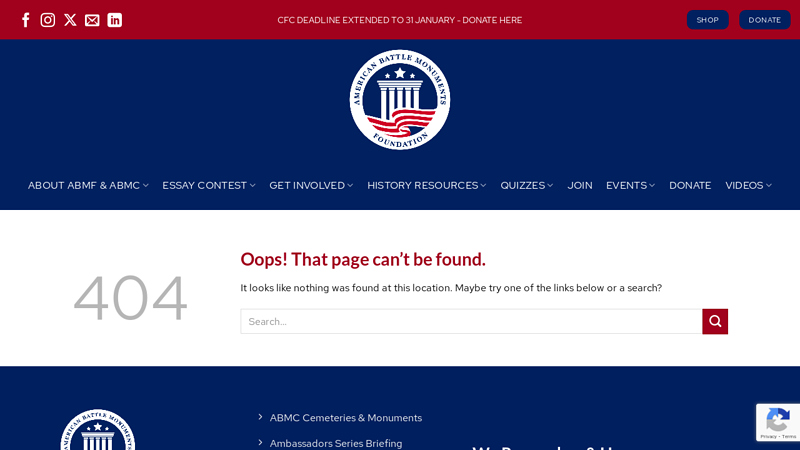Click the top-right Donate button

tap(764, 20)
